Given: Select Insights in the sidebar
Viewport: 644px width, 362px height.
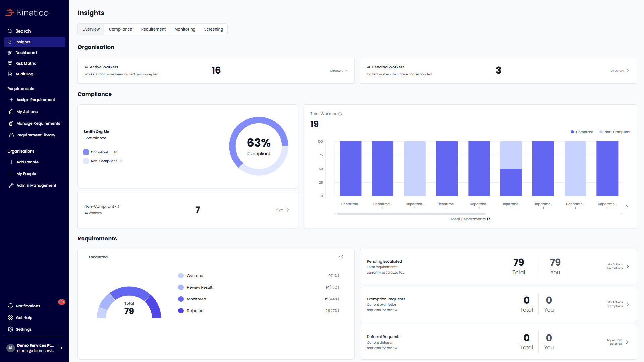Looking at the screenshot, I should [35, 42].
